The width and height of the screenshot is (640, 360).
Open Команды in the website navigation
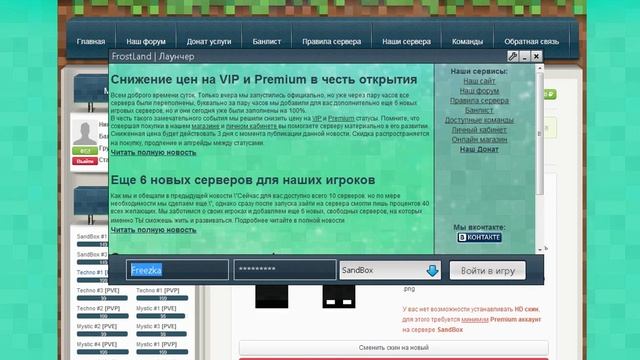467,41
